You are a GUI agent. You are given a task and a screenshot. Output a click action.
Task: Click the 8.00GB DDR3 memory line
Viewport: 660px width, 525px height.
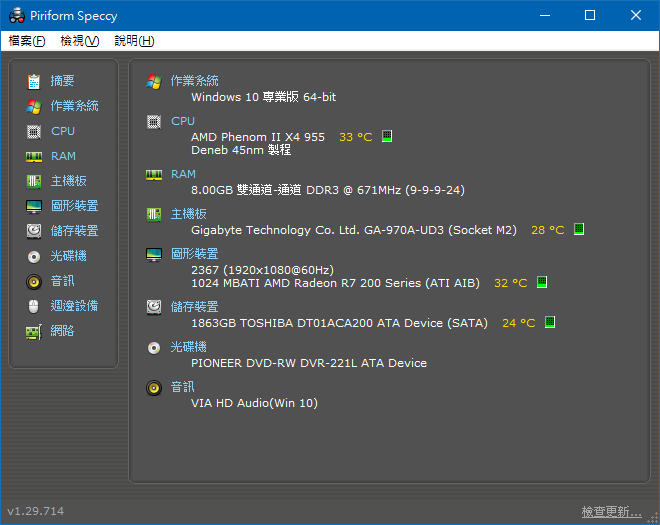[x=328, y=190]
